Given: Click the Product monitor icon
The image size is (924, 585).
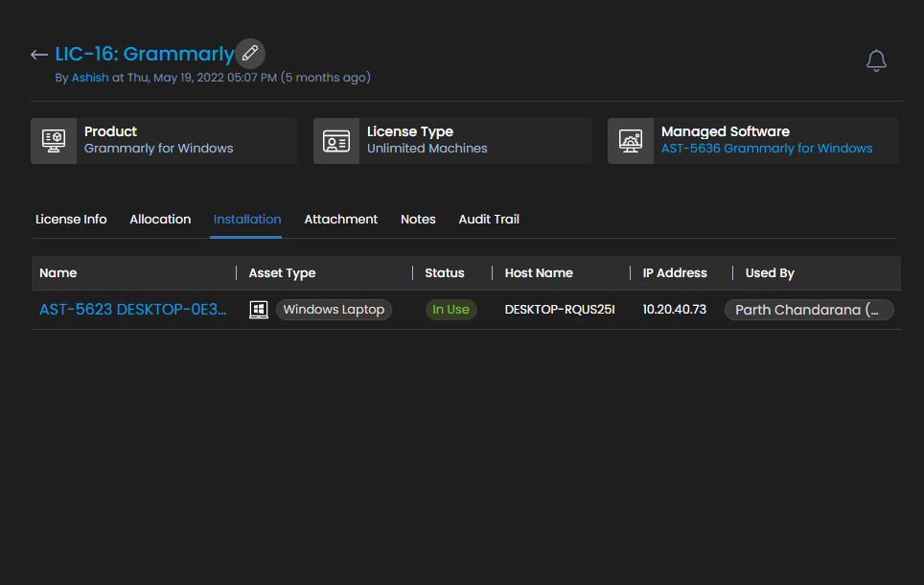Looking at the screenshot, I should pyautogui.click(x=54, y=141).
